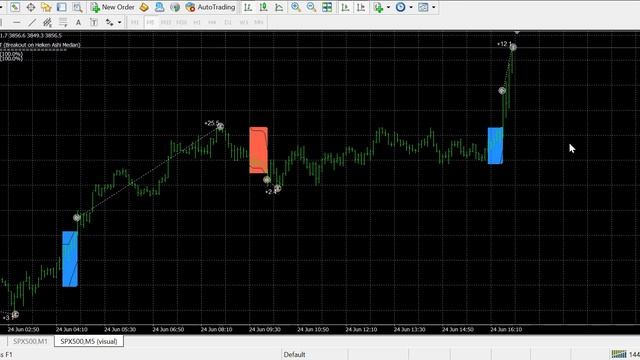The height and width of the screenshot is (360, 640).
Task: Switch chart to M5 timeframe
Action: [150, 22]
